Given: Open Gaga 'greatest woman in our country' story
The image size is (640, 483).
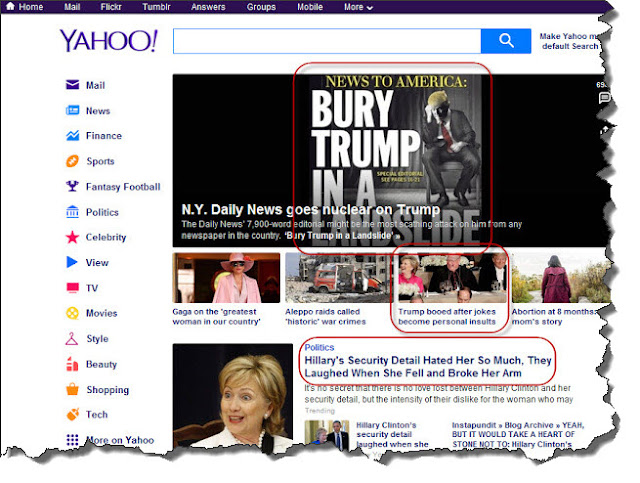Looking at the screenshot, I should [216, 316].
